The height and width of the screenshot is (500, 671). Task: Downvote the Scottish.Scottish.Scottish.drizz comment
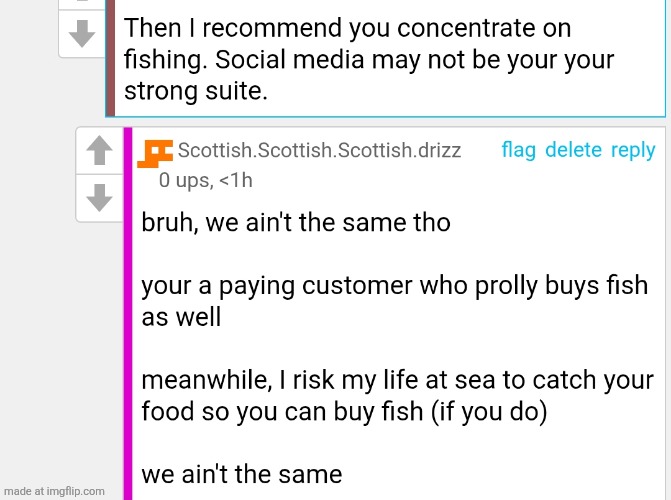[x=98, y=199]
